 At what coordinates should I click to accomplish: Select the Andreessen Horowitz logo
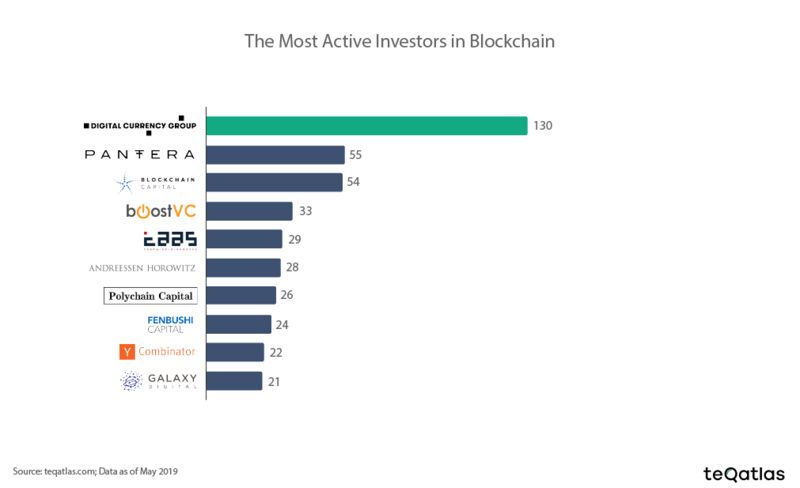pyautogui.click(x=142, y=268)
